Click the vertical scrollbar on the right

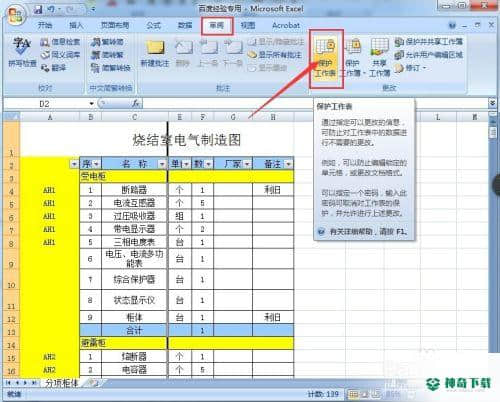tap(493, 233)
